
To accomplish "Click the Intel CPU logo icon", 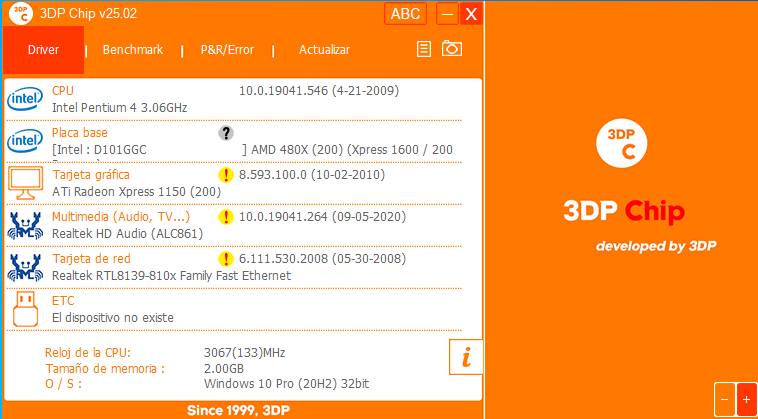I will (24, 99).
